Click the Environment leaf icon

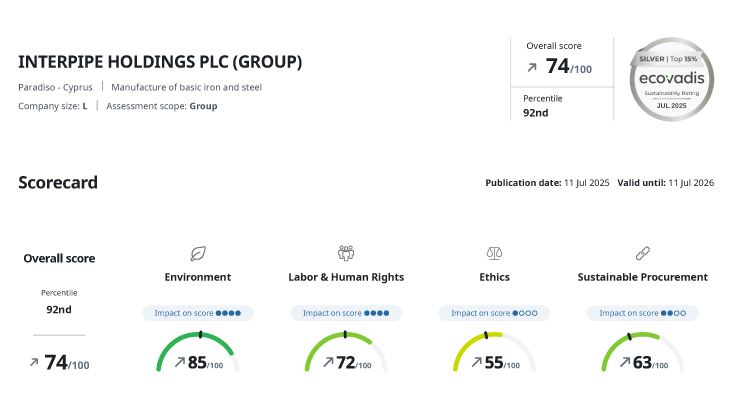pyautogui.click(x=198, y=253)
